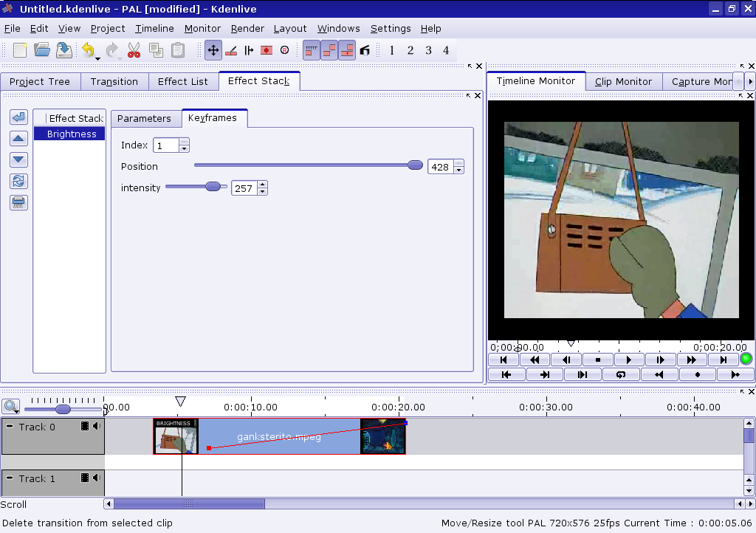Collapse Track 0 with the minus button
Viewport: 756px width, 533px height.
[10, 426]
